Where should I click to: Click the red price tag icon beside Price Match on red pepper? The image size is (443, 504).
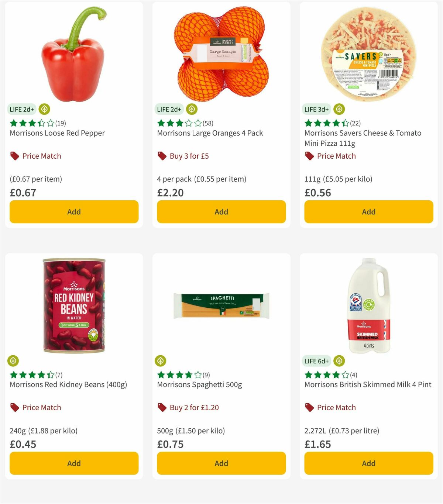(x=14, y=156)
